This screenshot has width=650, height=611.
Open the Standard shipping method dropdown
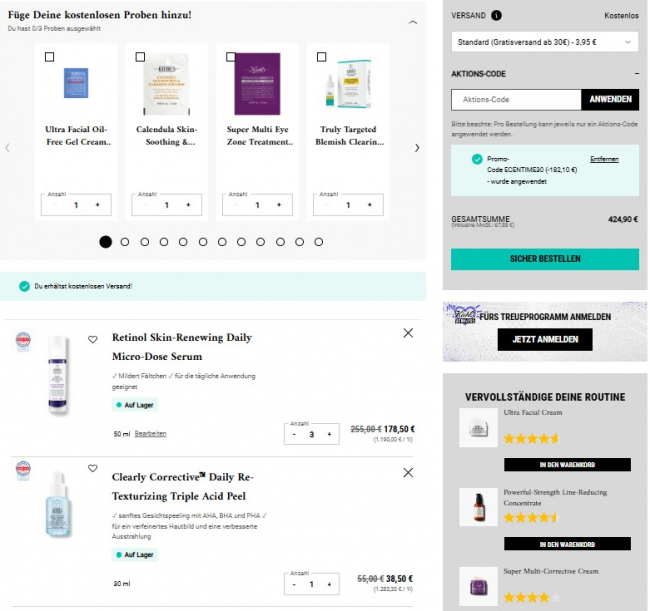[545, 42]
